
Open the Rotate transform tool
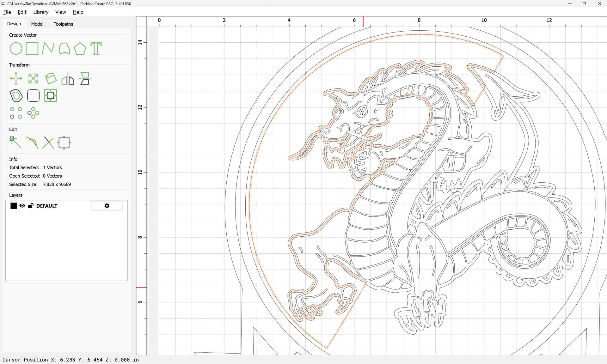tap(51, 79)
